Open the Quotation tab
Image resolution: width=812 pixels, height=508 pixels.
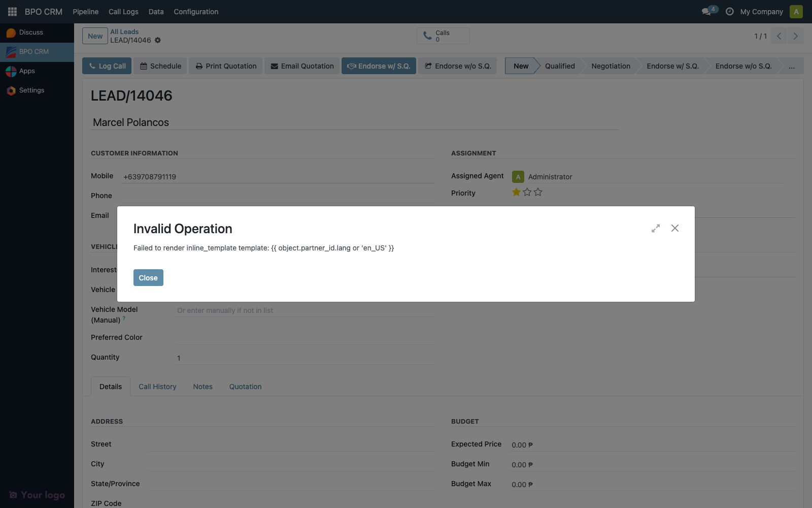coord(245,387)
